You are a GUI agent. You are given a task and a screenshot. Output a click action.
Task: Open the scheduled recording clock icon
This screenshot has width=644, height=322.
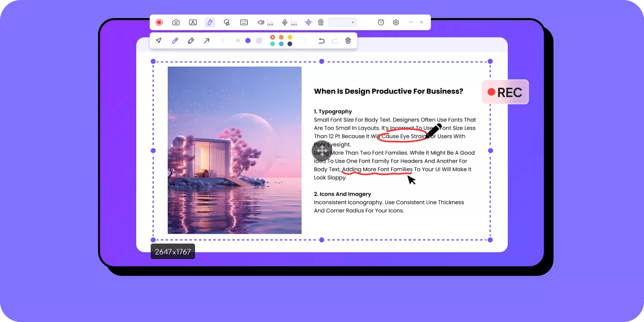pos(381,22)
